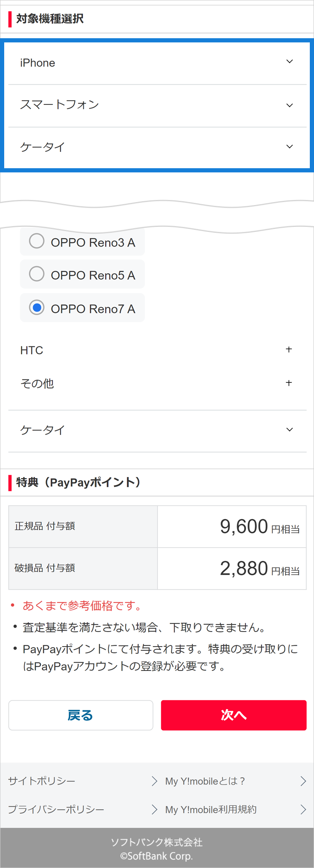
Task: Open the My Y!mobile利用規約 link
Action: point(211,809)
